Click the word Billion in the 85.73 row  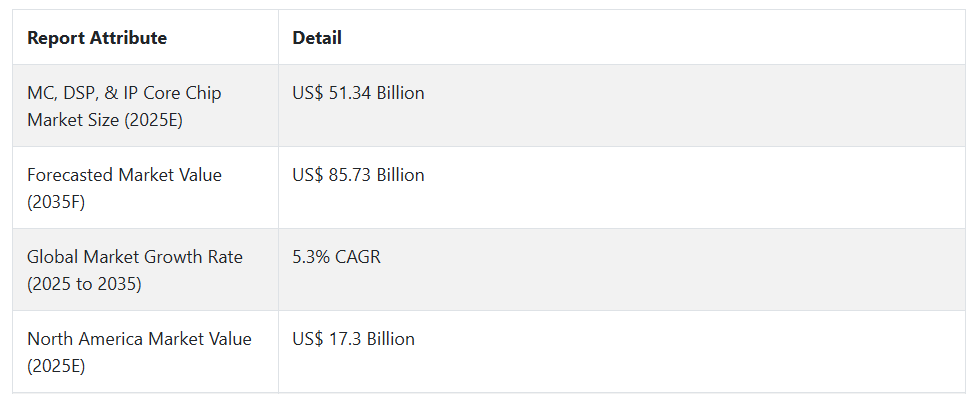point(400,175)
